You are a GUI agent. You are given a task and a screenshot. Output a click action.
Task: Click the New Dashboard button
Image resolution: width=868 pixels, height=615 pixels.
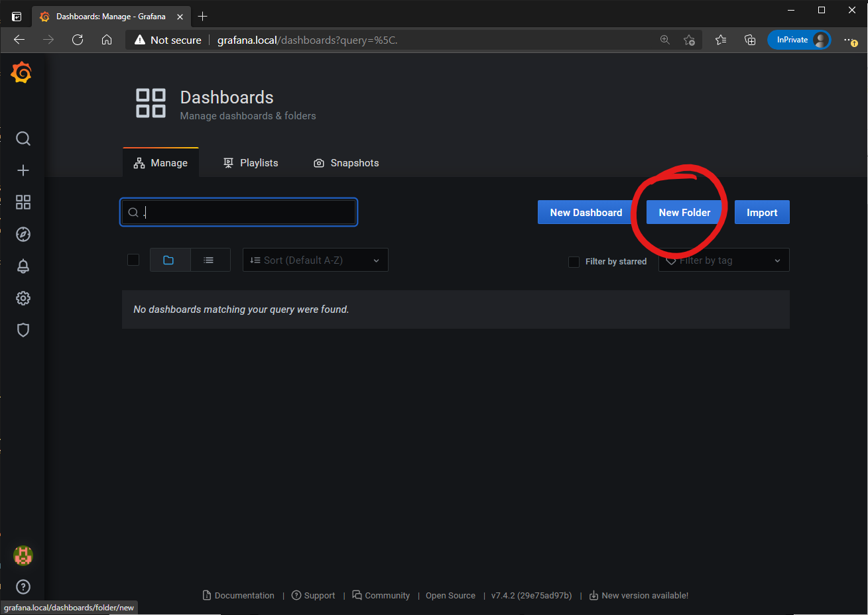tap(586, 212)
